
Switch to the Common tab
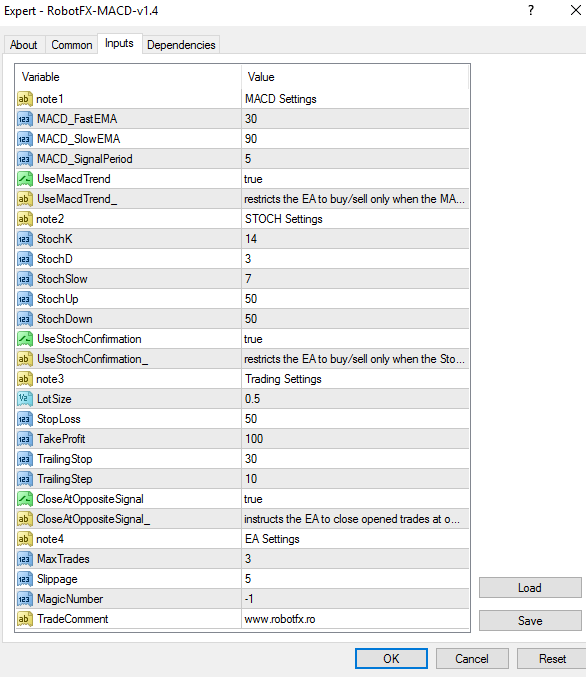(72, 45)
